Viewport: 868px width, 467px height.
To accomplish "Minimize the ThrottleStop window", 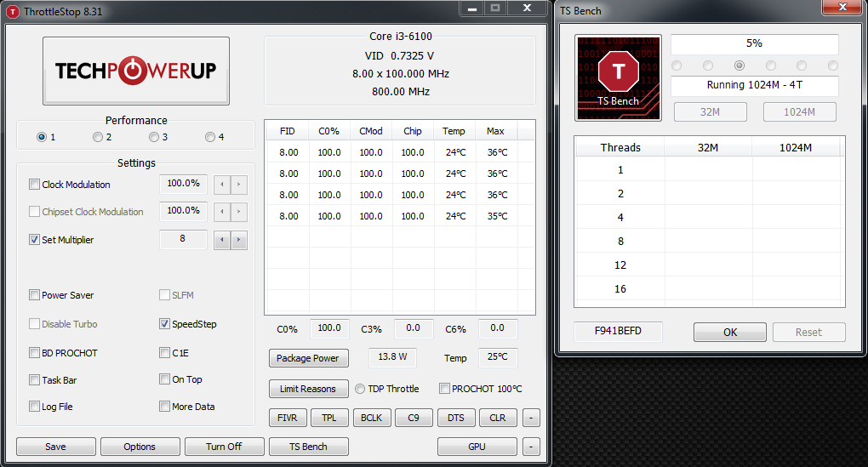I will [471, 9].
